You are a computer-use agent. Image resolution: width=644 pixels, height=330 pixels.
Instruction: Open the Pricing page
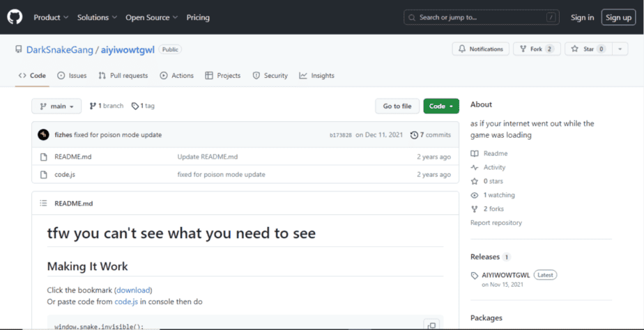click(198, 17)
